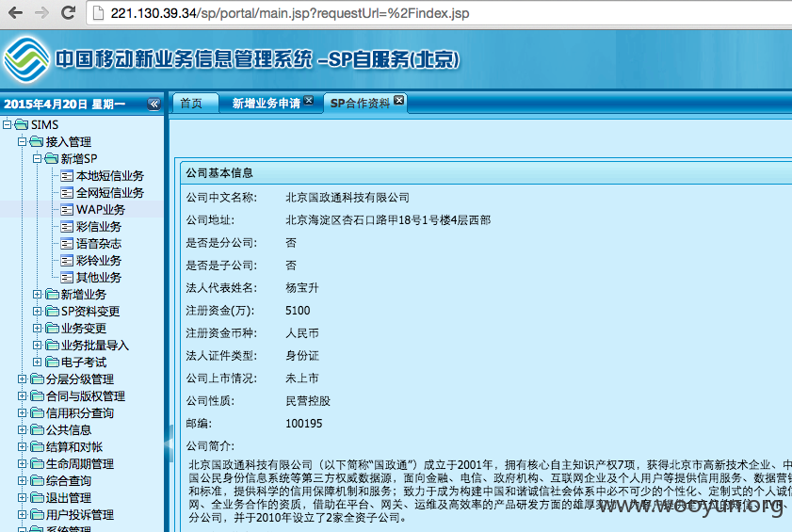
Task: Click postal code 100195
Action: tap(303, 424)
